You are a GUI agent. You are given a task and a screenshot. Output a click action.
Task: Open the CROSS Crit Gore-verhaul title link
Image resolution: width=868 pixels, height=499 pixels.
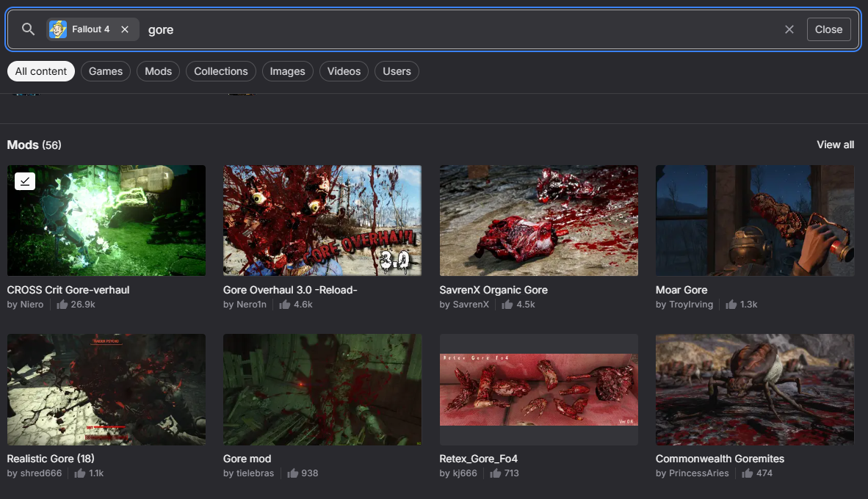68,290
